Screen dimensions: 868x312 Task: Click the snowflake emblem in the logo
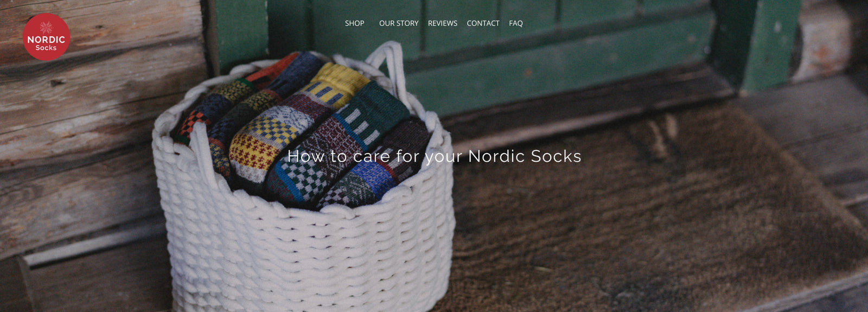[46, 28]
